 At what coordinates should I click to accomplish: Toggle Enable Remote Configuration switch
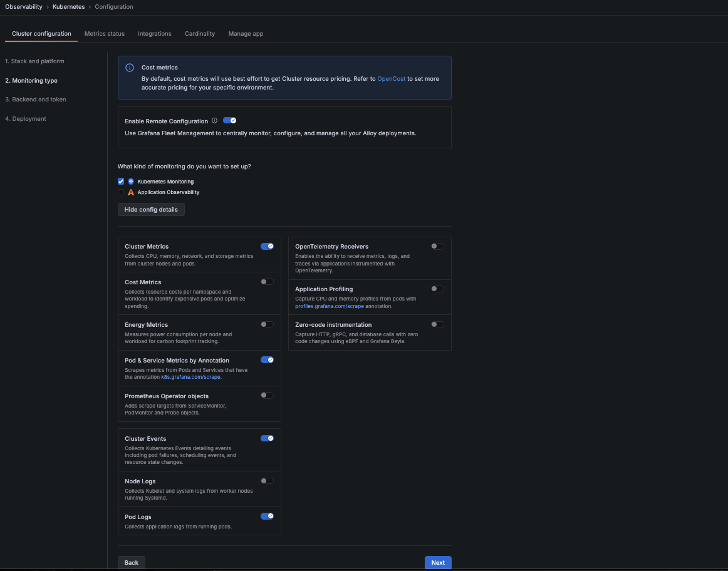pos(229,121)
